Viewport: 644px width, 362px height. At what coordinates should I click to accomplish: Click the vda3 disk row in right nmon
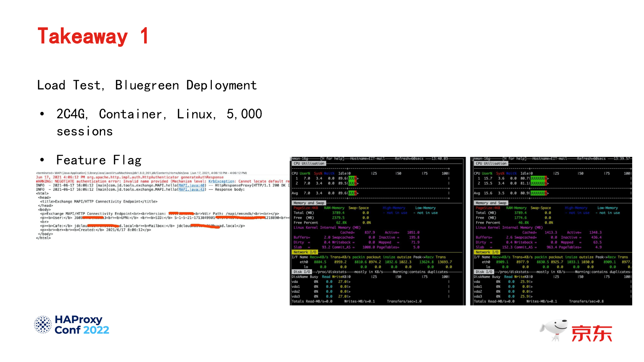503,297
